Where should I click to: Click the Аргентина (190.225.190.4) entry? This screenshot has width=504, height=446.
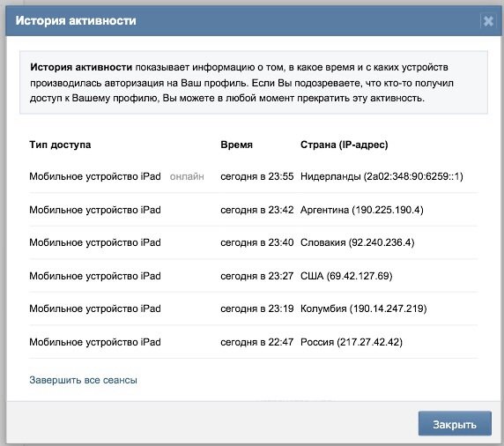point(362,210)
